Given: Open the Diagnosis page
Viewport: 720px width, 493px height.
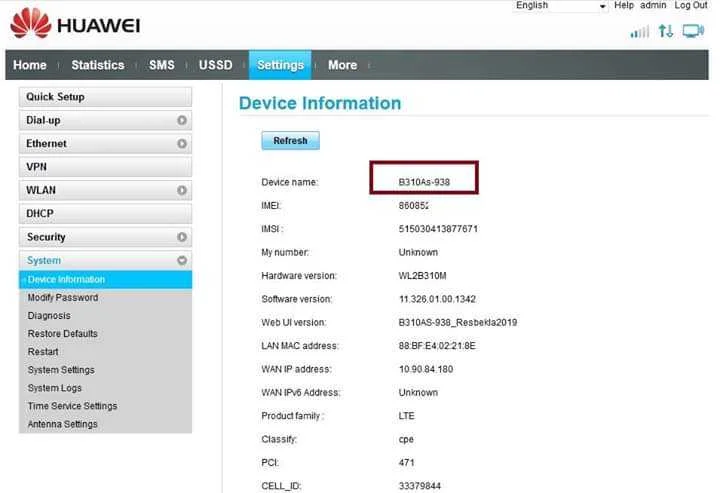Looking at the screenshot, I should tap(49, 316).
